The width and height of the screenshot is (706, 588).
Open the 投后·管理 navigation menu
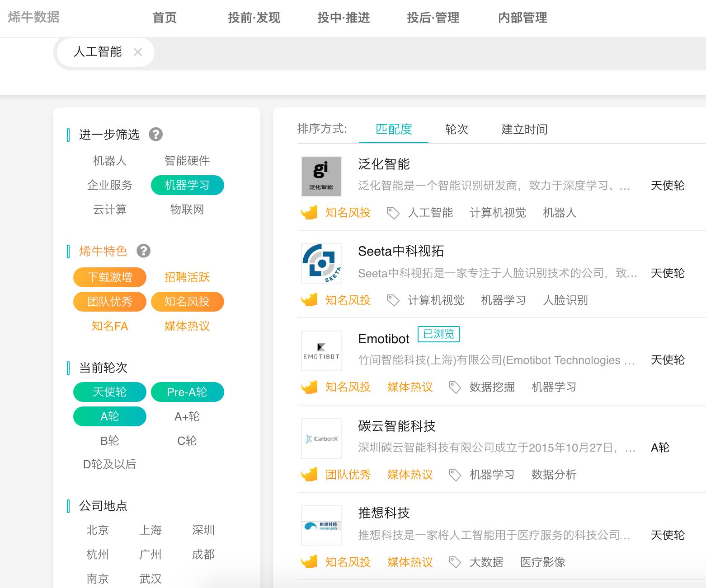(x=433, y=18)
